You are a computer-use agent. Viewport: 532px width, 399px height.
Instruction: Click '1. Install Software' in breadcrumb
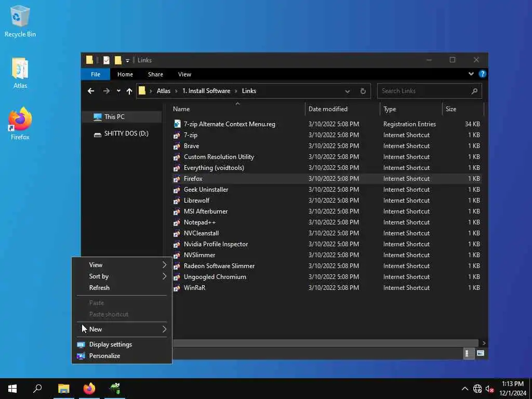(206, 91)
